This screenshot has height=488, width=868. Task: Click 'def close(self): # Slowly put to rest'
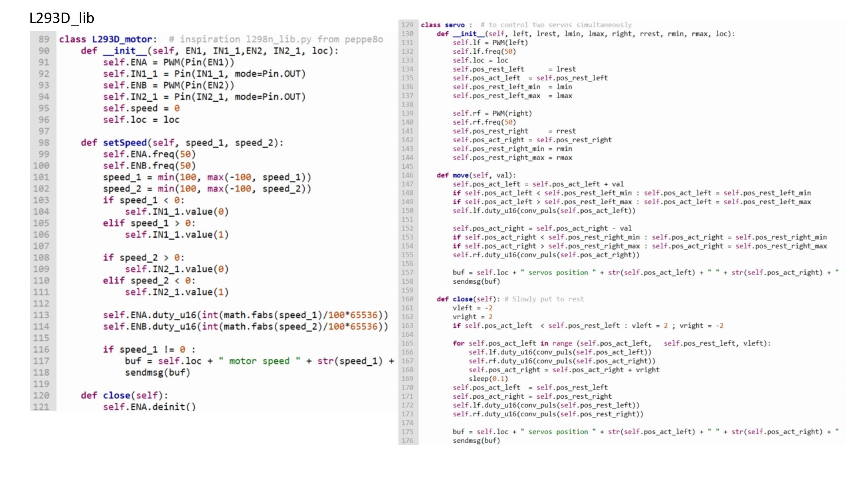pyautogui.click(x=510, y=299)
